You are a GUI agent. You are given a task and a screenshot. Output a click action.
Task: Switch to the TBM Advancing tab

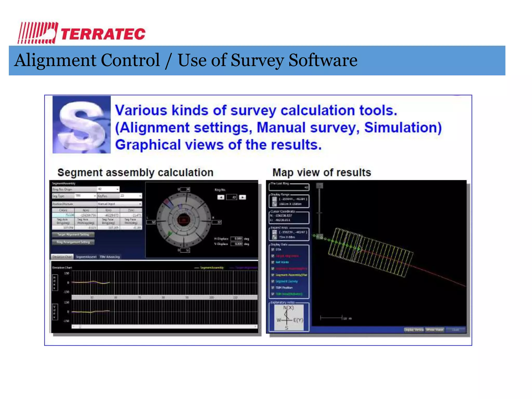[x=110, y=257]
